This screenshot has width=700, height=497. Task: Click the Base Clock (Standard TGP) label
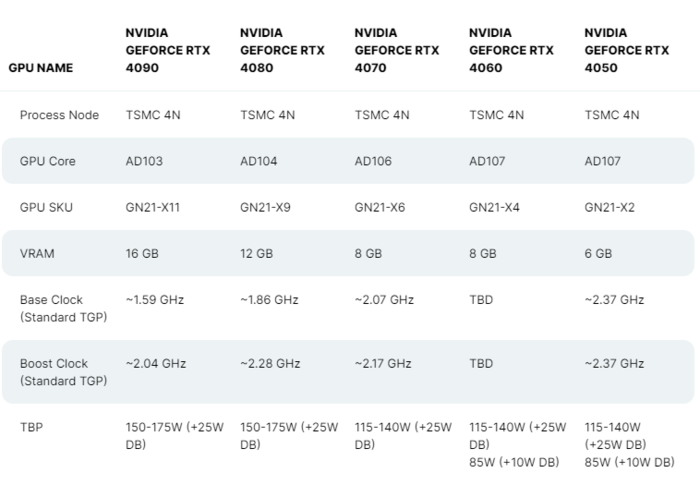pyautogui.click(x=63, y=308)
